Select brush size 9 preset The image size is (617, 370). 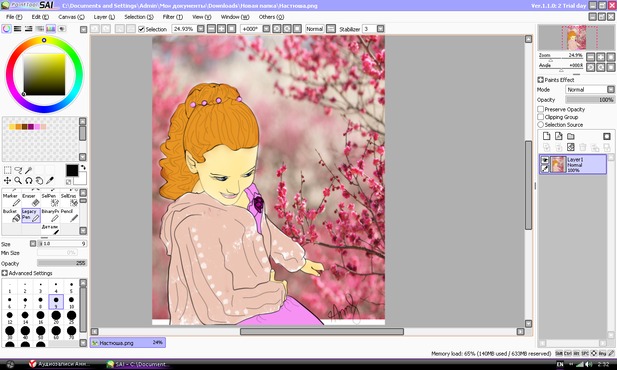click(x=56, y=302)
